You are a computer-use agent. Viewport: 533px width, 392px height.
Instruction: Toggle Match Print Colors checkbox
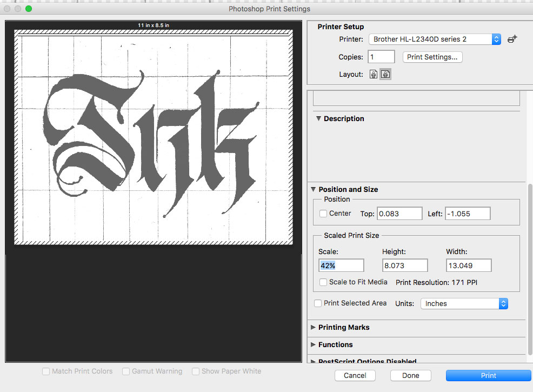point(46,371)
